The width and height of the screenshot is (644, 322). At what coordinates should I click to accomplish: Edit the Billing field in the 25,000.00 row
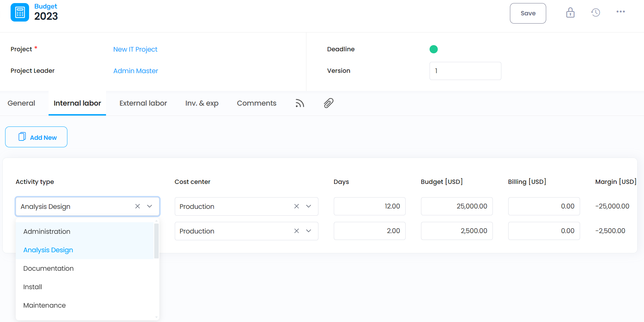pos(544,206)
